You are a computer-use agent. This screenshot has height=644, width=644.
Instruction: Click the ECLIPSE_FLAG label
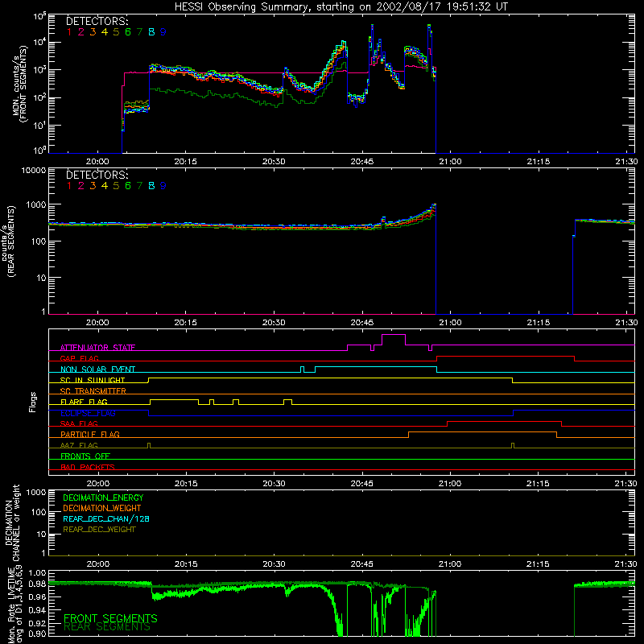[x=88, y=413]
